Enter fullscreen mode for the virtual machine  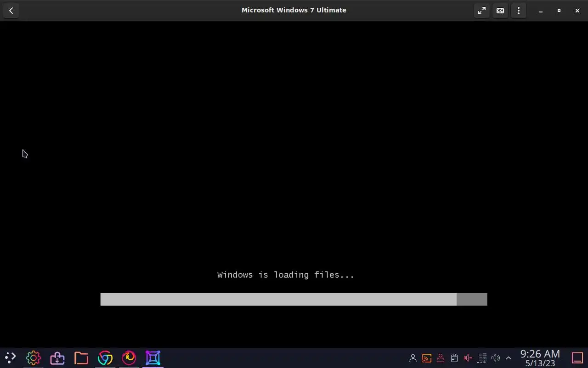pos(482,11)
